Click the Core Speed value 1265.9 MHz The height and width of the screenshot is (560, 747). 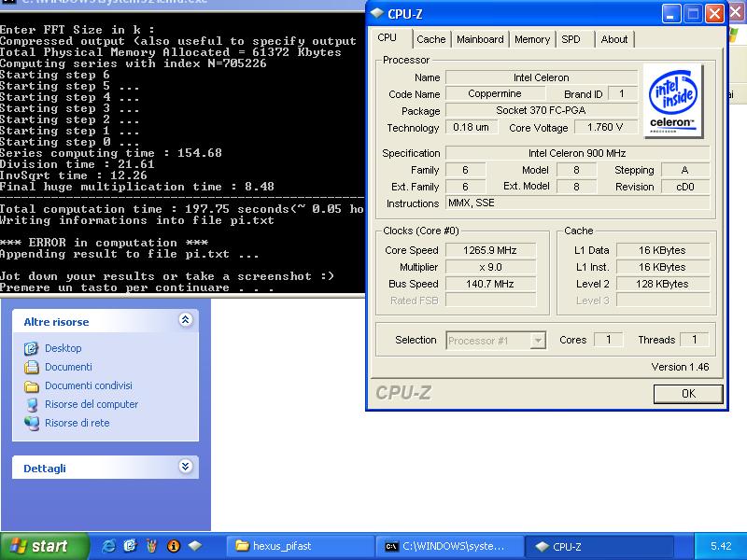point(490,250)
